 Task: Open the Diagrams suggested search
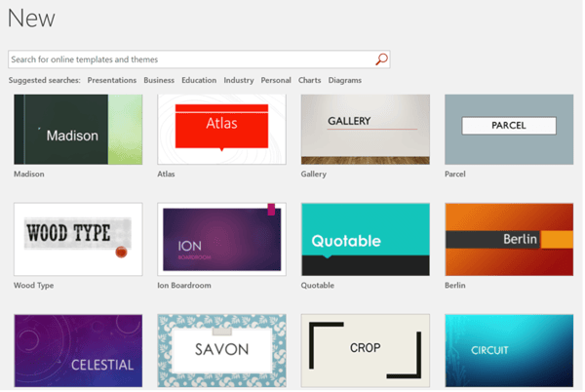[x=345, y=80]
